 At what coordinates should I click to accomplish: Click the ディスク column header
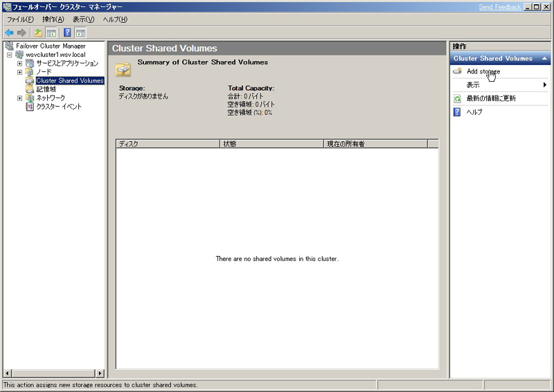tap(166, 144)
